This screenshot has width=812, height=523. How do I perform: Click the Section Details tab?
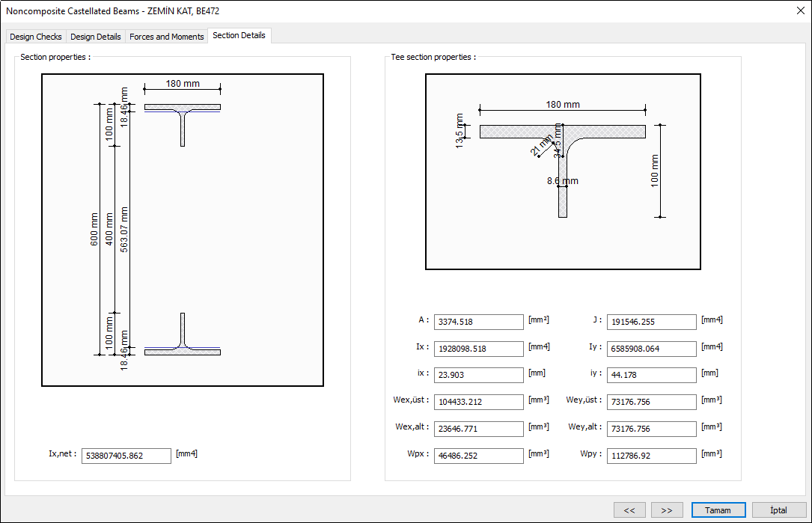click(x=239, y=36)
